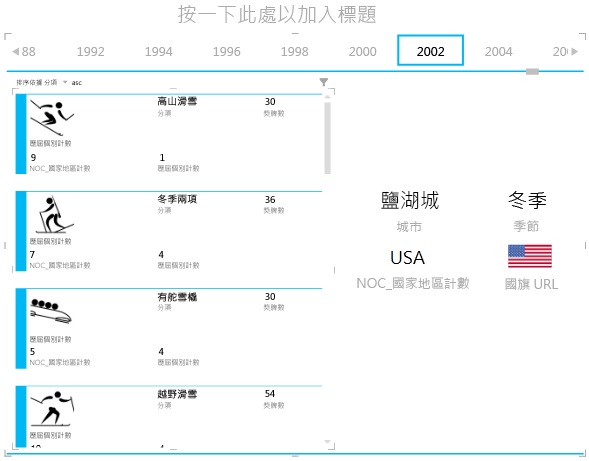Click the card list vertical scrollbar thumb
589x461 pixels.
pos(327,138)
